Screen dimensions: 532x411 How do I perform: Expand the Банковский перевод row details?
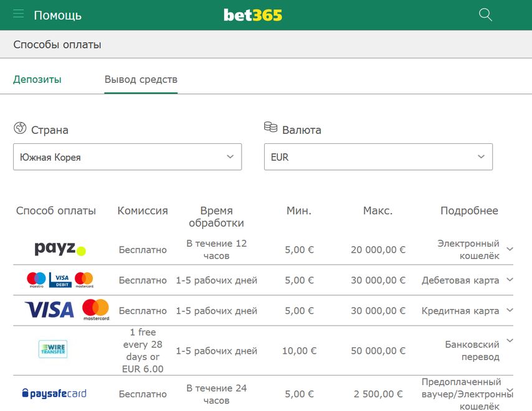click(x=510, y=341)
